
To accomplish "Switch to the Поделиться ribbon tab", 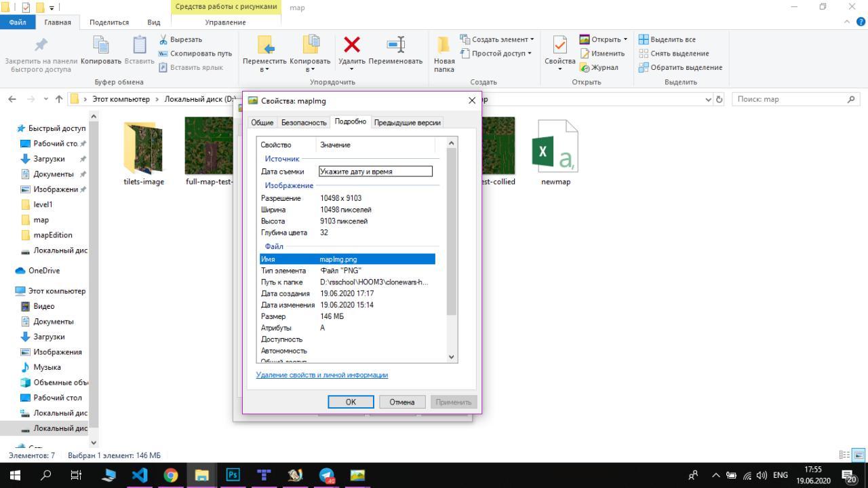I will [109, 22].
